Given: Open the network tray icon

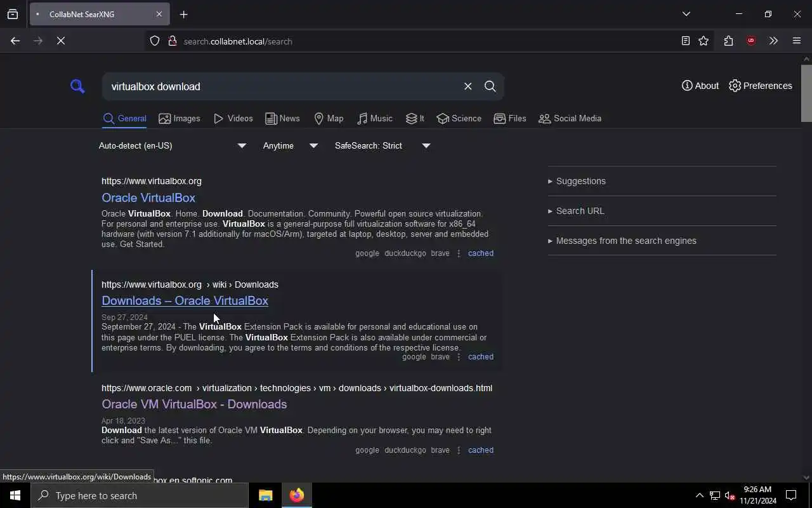Looking at the screenshot, I should coord(715,495).
